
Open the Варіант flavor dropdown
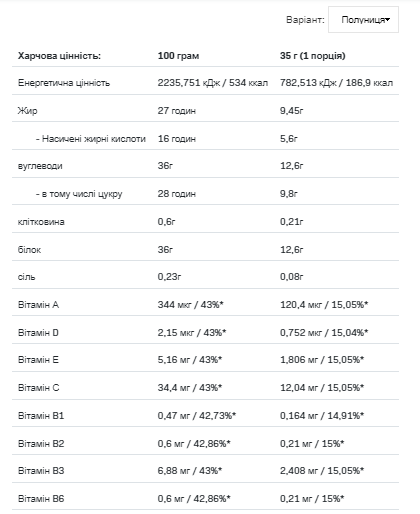coord(363,20)
